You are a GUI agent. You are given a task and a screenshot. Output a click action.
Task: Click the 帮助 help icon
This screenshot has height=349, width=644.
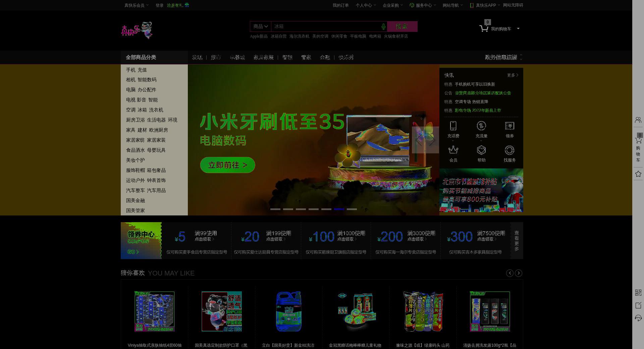pyautogui.click(x=481, y=150)
